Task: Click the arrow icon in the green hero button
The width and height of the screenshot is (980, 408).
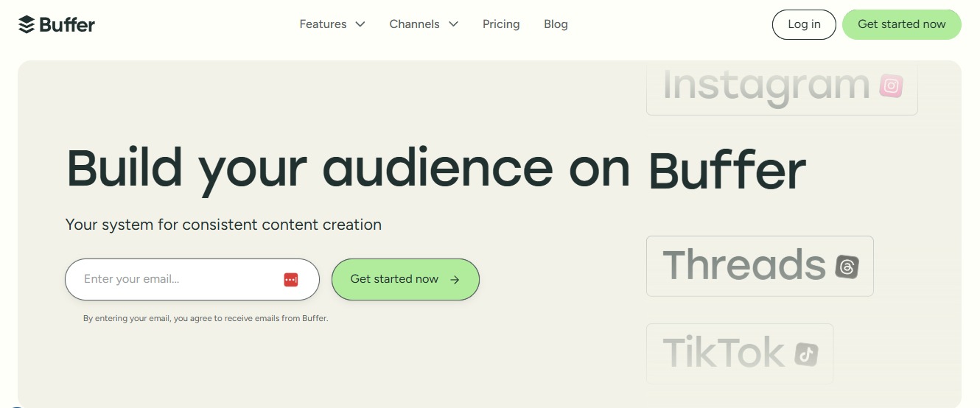Action: 455,280
